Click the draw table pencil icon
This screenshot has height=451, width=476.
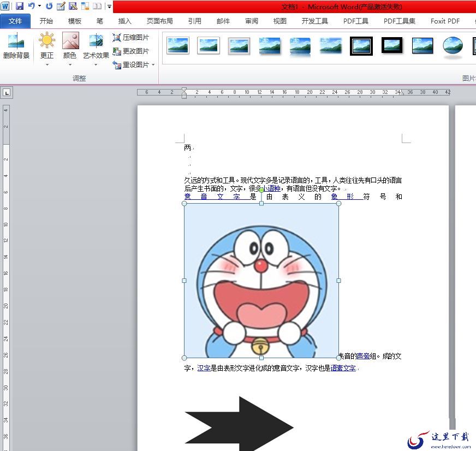tap(61, 6)
